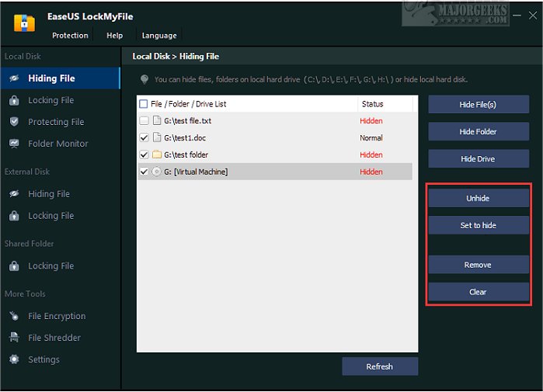Select the G:\test1.doc row text

pos(185,137)
